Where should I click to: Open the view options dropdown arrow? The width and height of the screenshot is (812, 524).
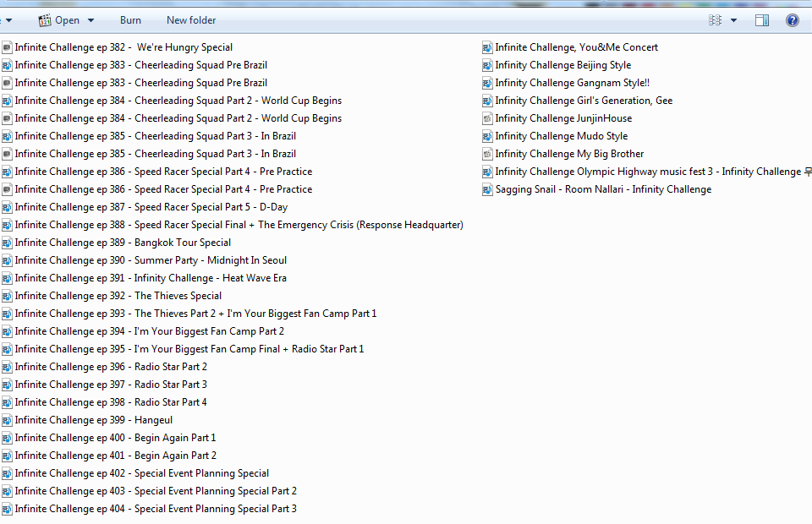pos(733,20)
